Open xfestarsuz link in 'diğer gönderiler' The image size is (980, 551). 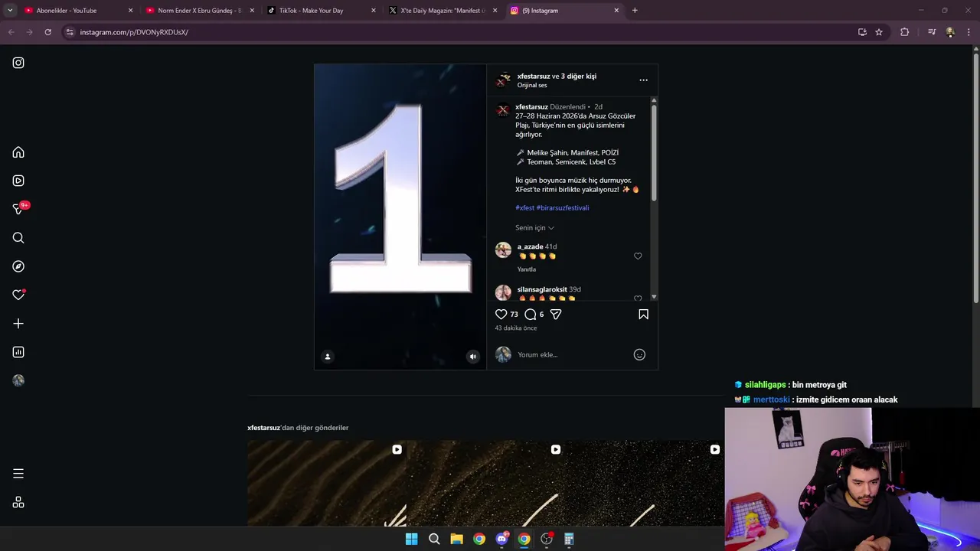263,428
